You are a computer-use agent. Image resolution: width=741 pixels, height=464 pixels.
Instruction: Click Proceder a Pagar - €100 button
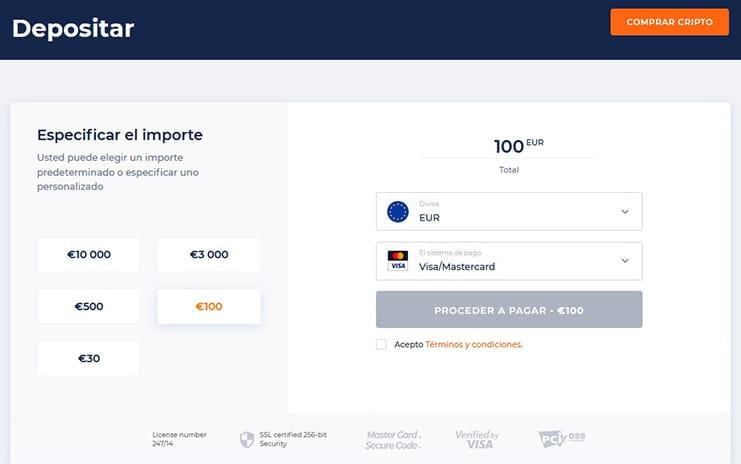click(x=509, y=310)
